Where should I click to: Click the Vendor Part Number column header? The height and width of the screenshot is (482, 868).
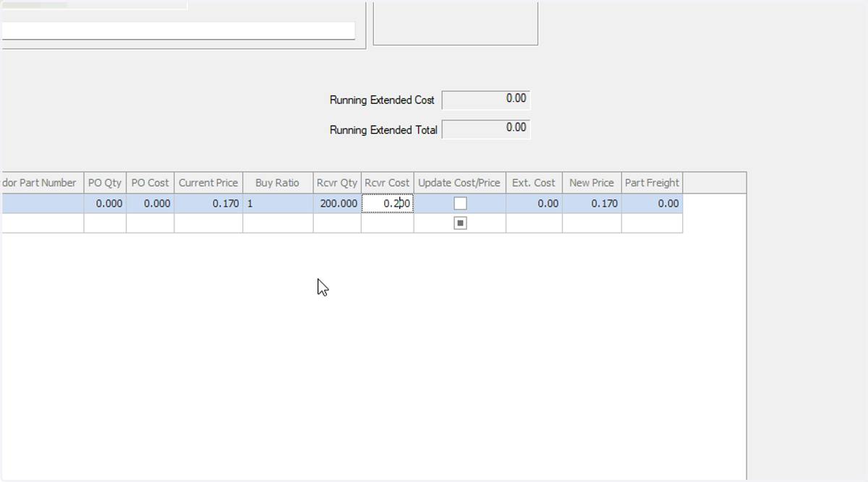coord(42,183)
